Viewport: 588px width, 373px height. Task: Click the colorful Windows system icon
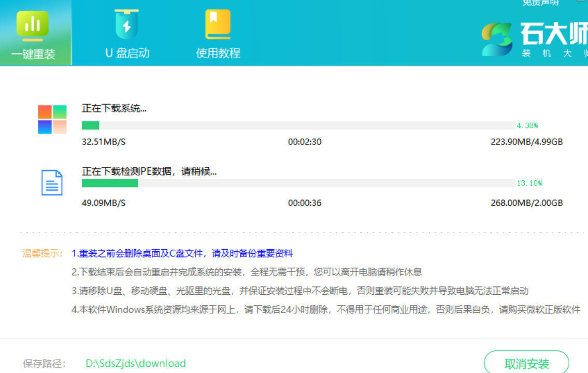(52, 120)
